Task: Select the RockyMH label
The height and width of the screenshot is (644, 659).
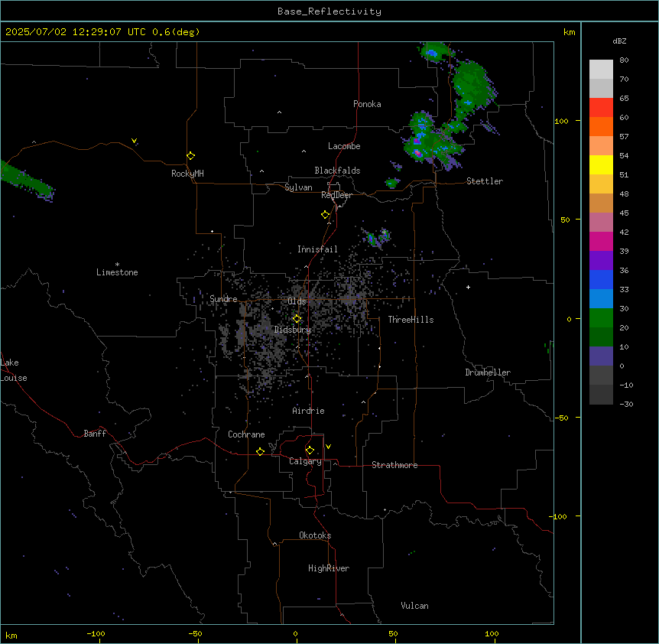Action: point(187,174)
